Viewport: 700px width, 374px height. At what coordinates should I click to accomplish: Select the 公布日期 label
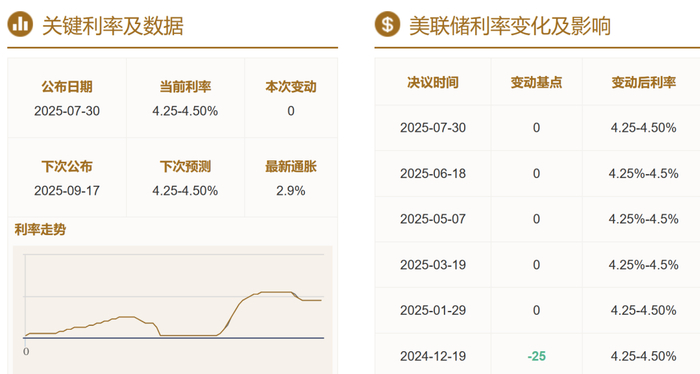coord(67,87)
